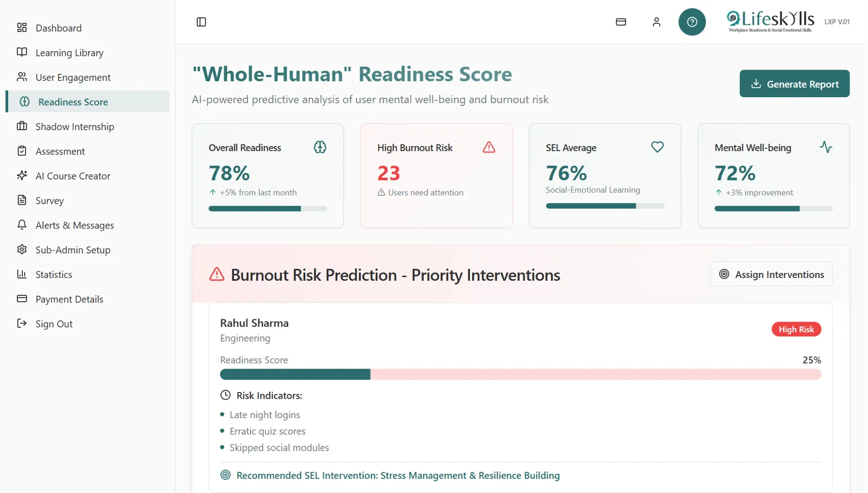Click Sign Out text
This screenshot has height=493, width=868.
[x=54, y=324]
